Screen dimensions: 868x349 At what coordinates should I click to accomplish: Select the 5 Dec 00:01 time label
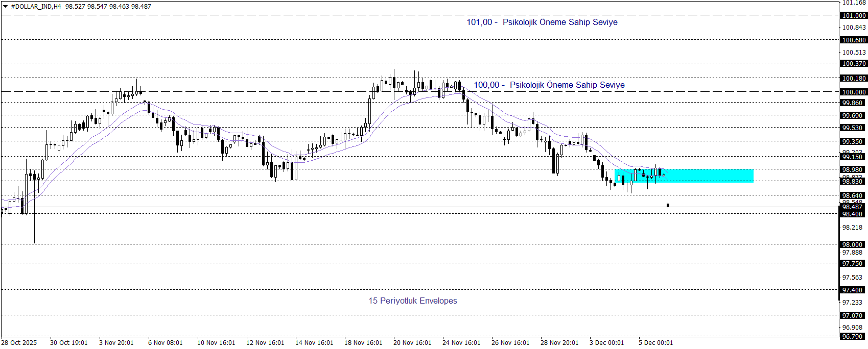click(x=655, y=343)
